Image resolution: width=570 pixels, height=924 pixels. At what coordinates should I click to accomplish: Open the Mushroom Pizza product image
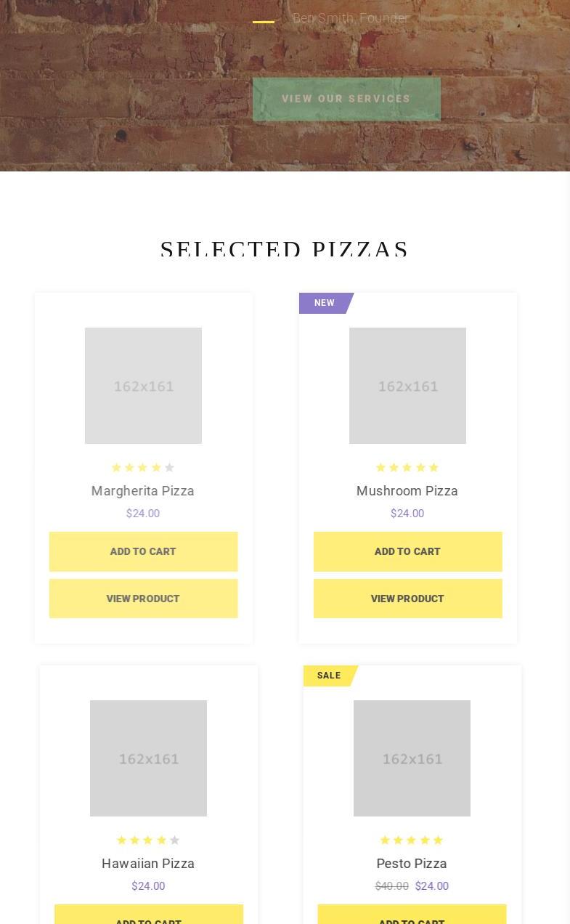click(407, 386)
